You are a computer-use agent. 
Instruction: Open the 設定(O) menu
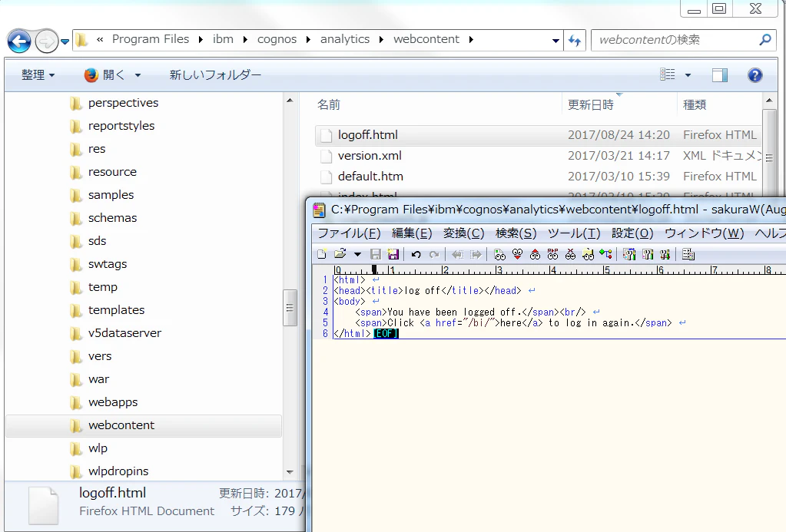[632, 233]
